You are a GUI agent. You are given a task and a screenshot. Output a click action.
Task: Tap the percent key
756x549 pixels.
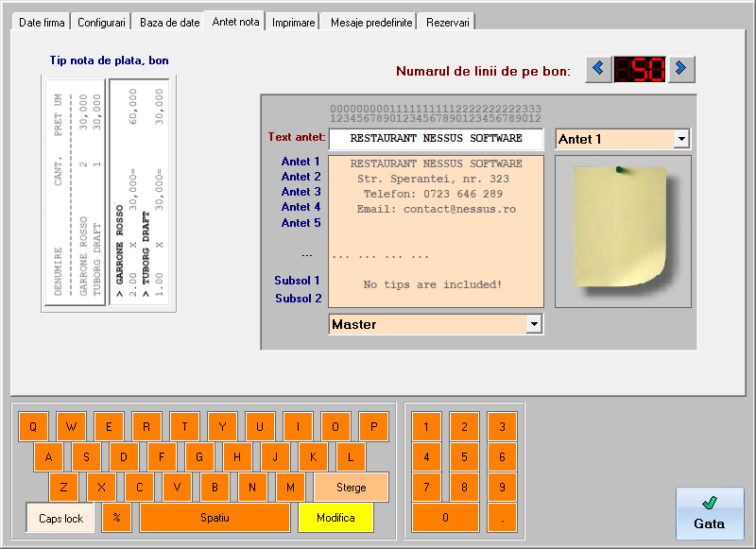tap(116, 518)
